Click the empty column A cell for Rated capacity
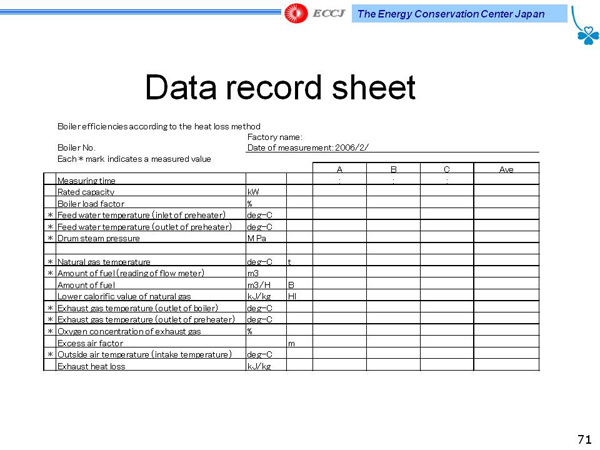The width and height of the screenshot is (600, 450). (339, 191)
